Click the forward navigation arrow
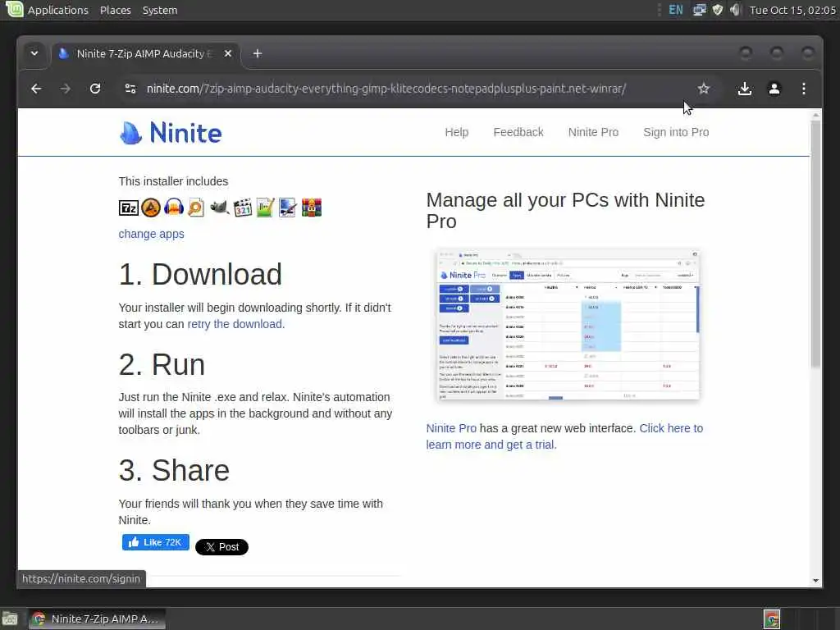The width and height of the screenshot is (840, 630). click(x=66, y=89)
